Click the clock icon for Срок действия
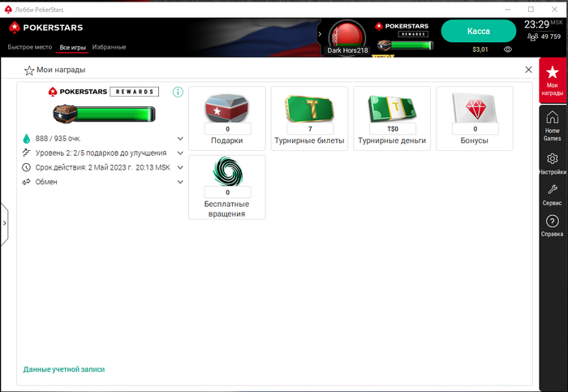 [x=27, y=167]
